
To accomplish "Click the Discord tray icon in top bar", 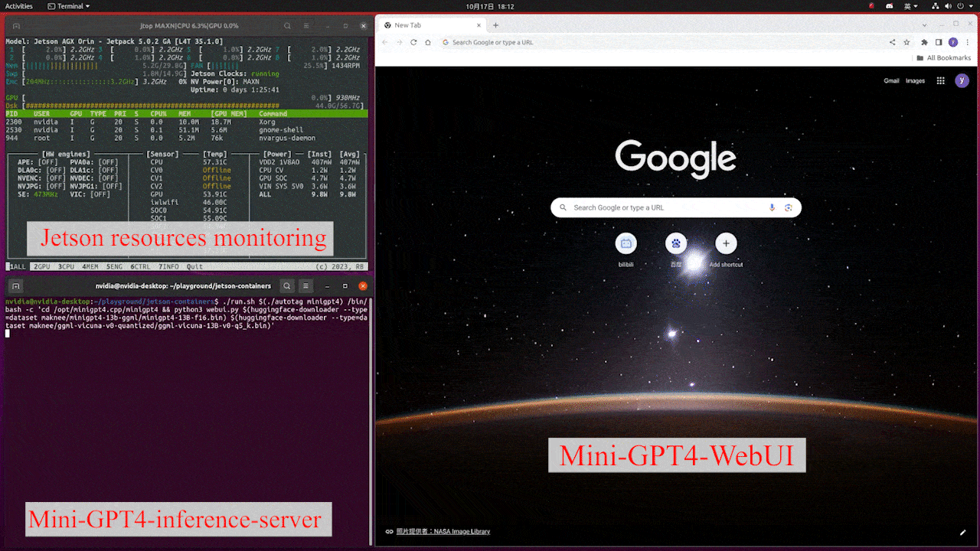I will (x=890, y=5).
